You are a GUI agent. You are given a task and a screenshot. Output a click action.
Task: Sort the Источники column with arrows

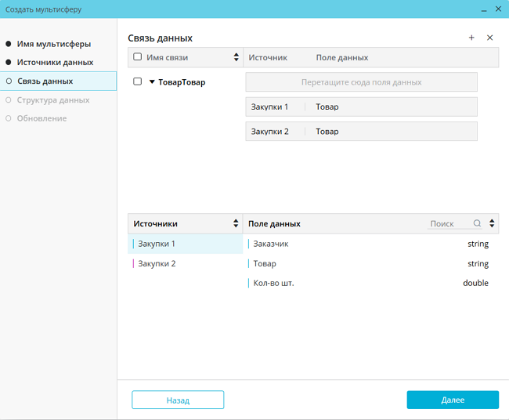(x=236, y=223)
